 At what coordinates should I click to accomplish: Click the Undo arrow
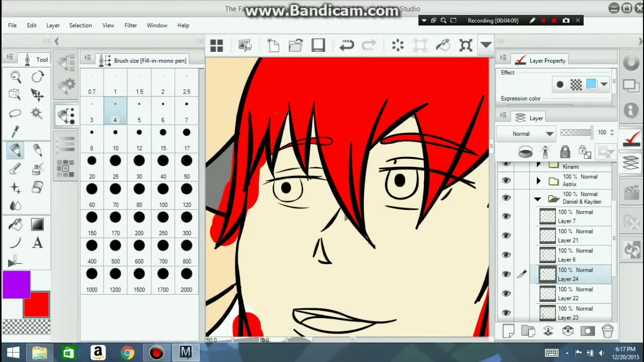point(347,46)
